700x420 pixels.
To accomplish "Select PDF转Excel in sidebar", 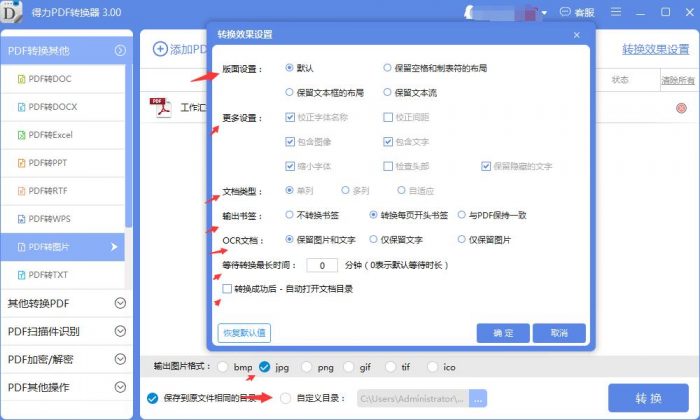I will (63, 135).
